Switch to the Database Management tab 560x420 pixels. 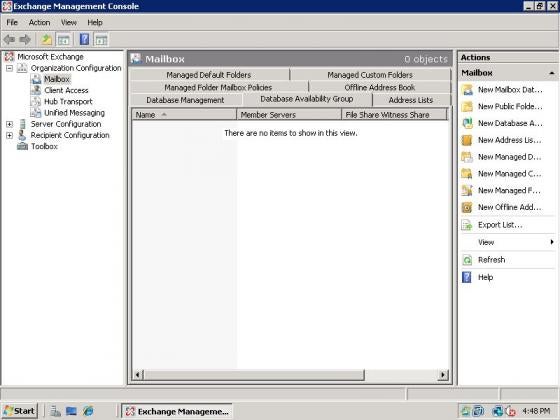pyautogui.click(x=185, y=100)
